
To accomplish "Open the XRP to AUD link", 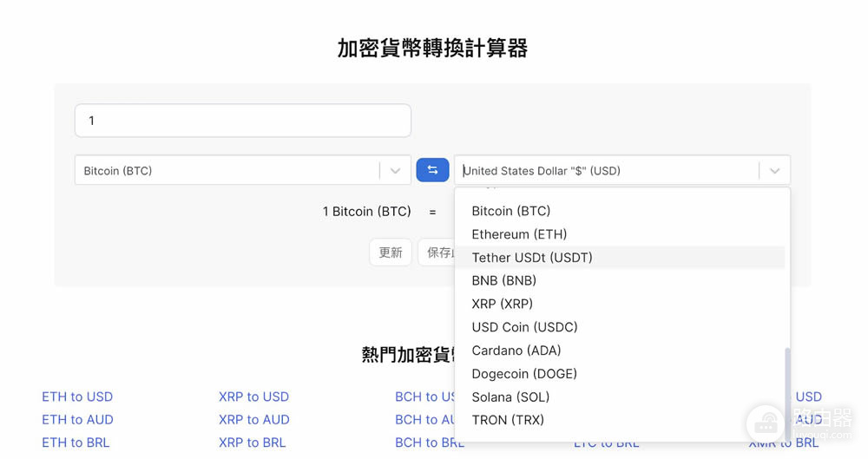I will click(254, 420).
